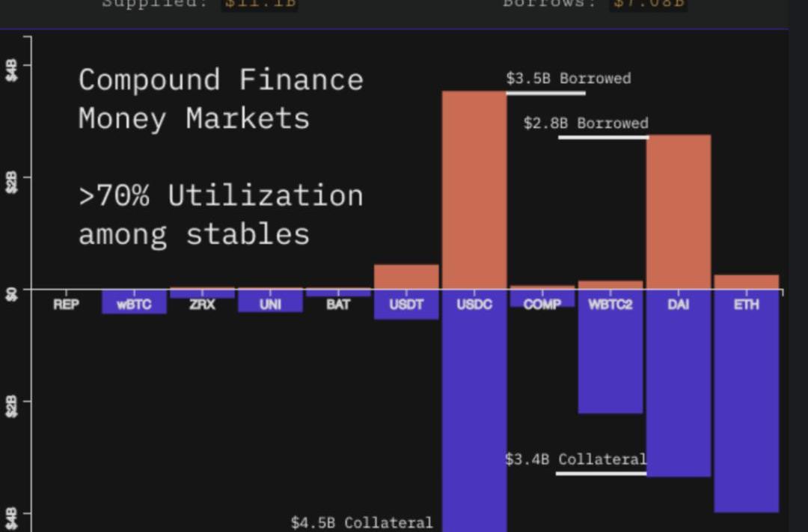Select the "$4.5B Collateral" annotation

coord(362,523)
